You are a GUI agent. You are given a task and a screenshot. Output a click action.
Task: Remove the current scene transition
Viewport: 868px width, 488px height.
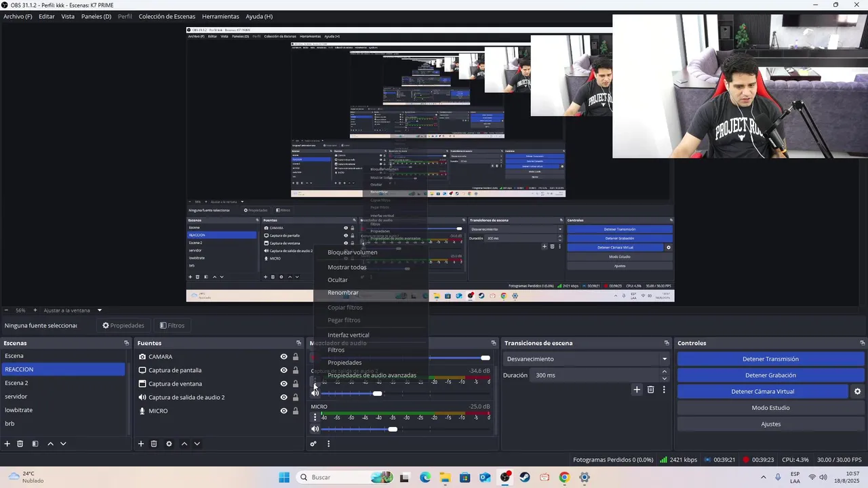click(650, 390)
